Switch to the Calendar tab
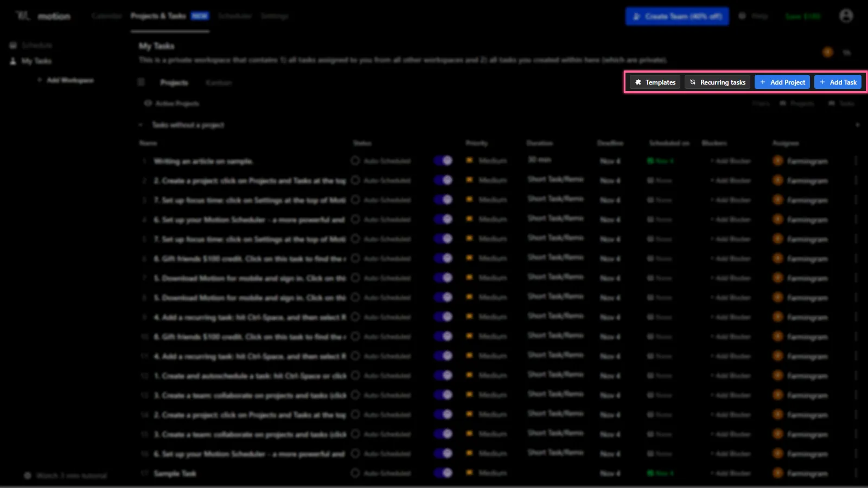The image size is (868, 488). (x=107, y=16)
